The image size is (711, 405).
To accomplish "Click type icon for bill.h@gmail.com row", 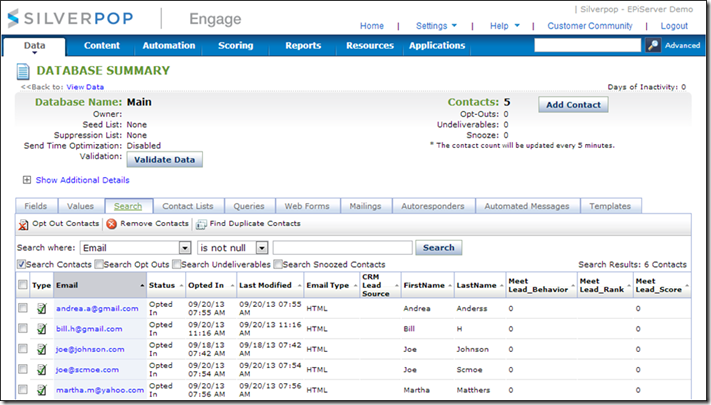I will pyautogui.click(x=42, y=329).
